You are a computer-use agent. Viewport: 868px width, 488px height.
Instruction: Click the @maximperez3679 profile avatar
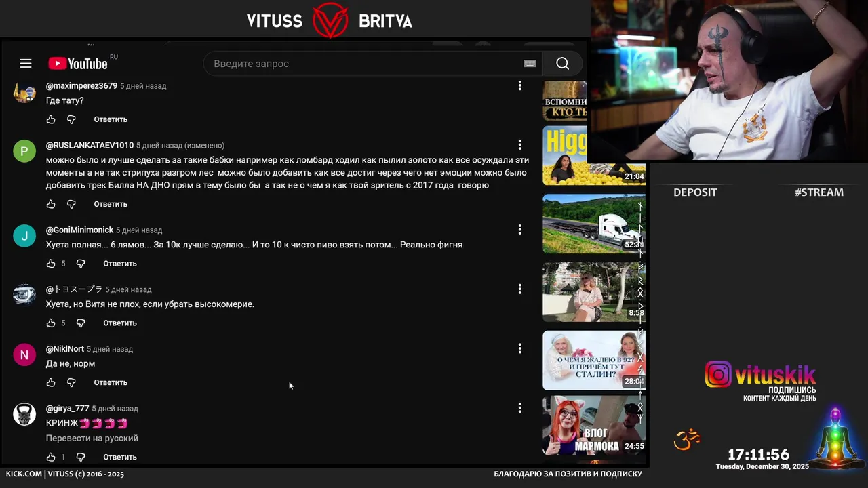coord(24,92)
